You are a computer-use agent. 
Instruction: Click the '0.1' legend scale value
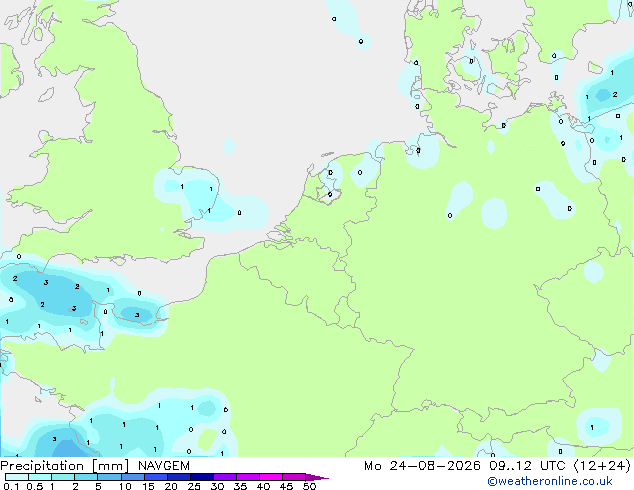click(x=11, y=486)
